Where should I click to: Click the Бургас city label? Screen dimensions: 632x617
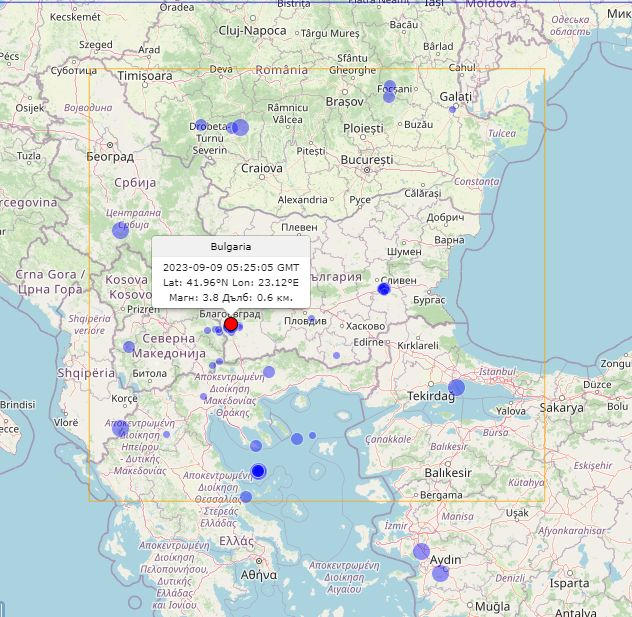pyautogui.click(x=429, y=300)
